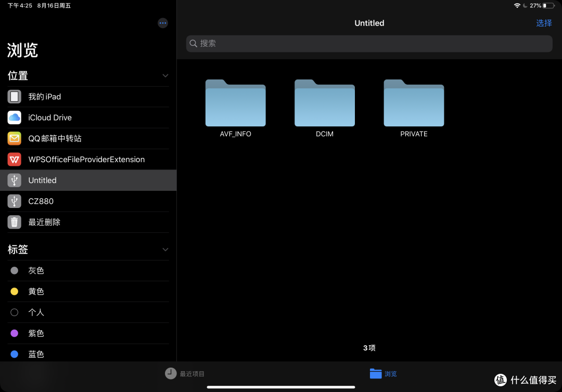Tap the 3 项 item count
This screenshot has height=392, width=562.
click(369, 348)
